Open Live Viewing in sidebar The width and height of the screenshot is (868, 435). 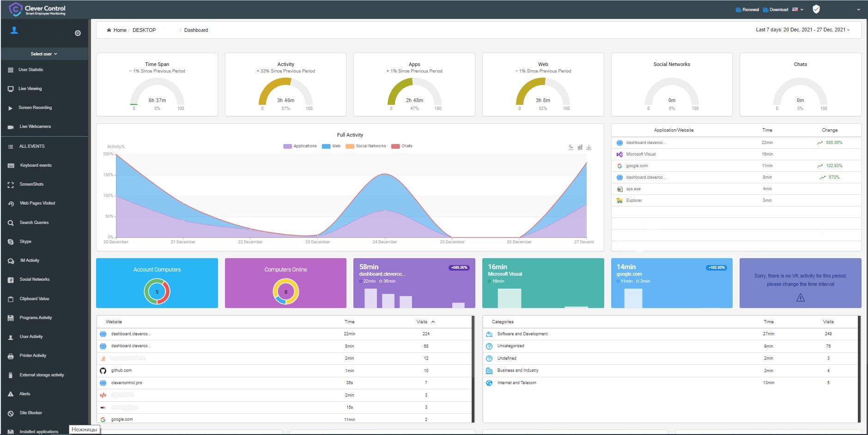(x=30, y=89)
